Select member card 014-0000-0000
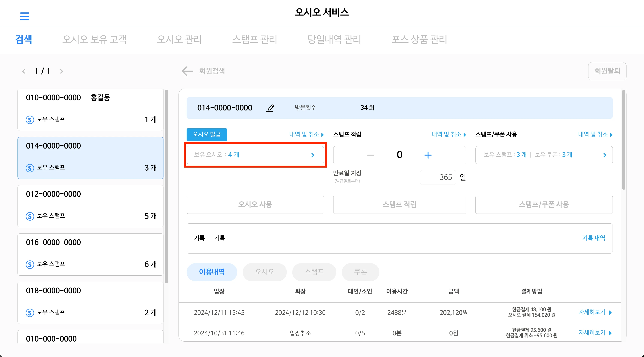The width and height of the screenshot is (644, 357). pyautogui.click(x=90, y=158)
